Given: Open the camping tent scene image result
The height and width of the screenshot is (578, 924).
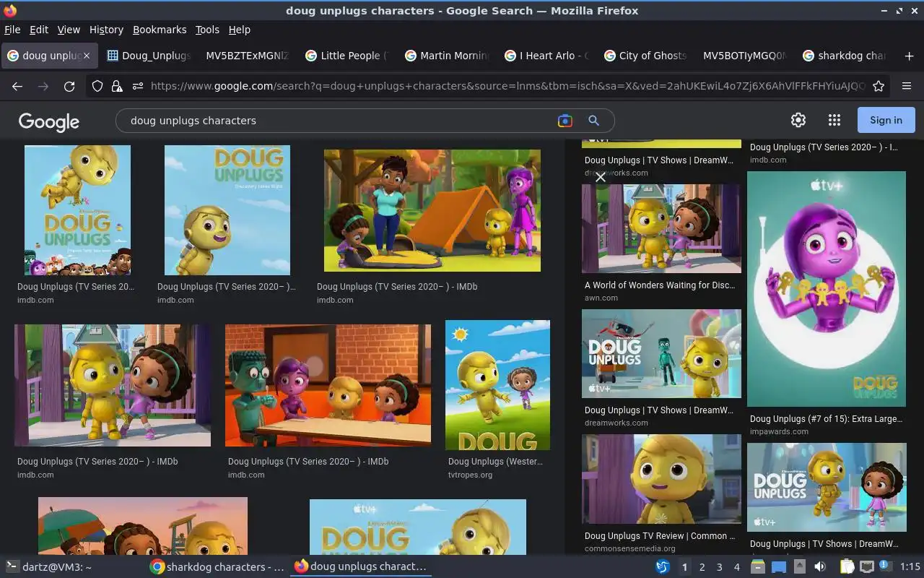Looking at the screenshot, I should (432, 210).
